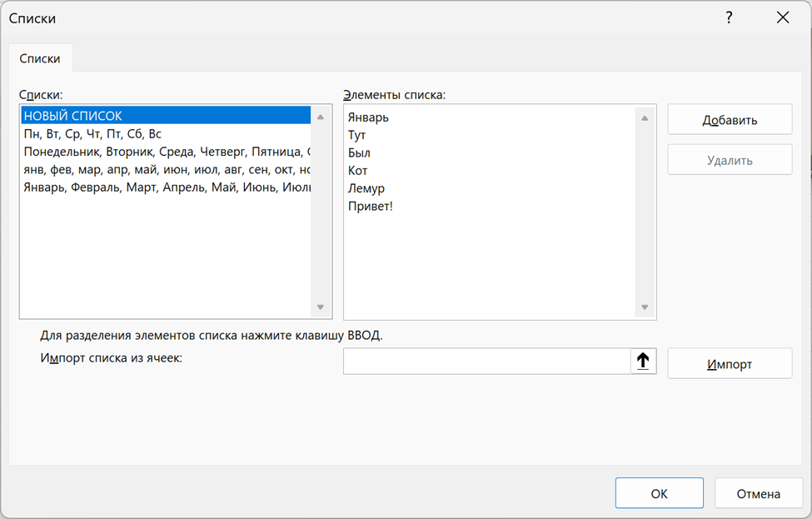Cancel with the Отмена button

(758, 493)
